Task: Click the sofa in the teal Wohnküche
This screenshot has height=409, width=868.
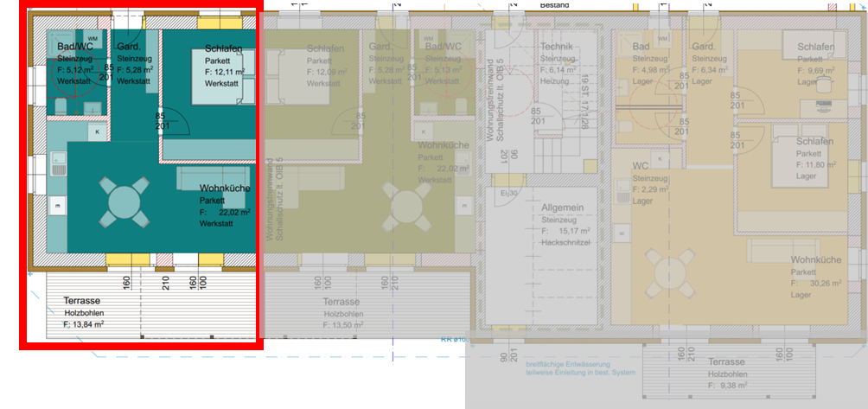Action: point(216,178)
